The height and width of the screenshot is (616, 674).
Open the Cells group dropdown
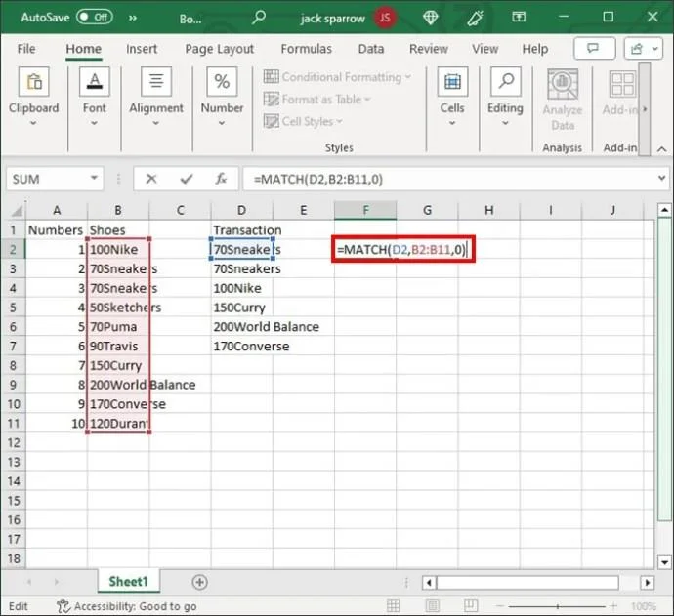pyautogui.click(x=452, y=98)
